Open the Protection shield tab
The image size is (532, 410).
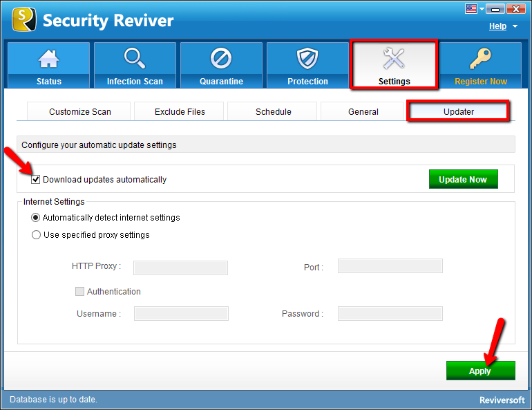coord(307,65)
